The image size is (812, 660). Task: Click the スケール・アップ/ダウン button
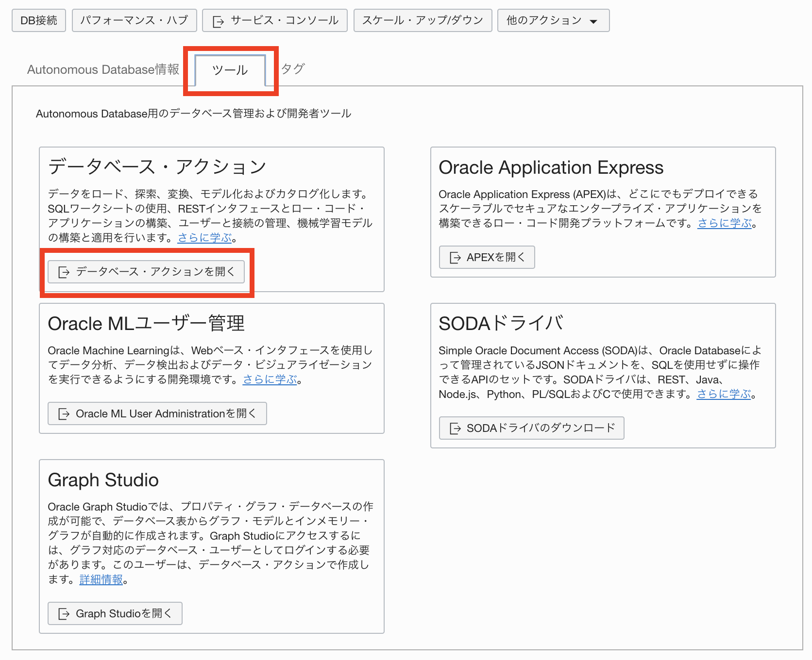coord(423,20)
